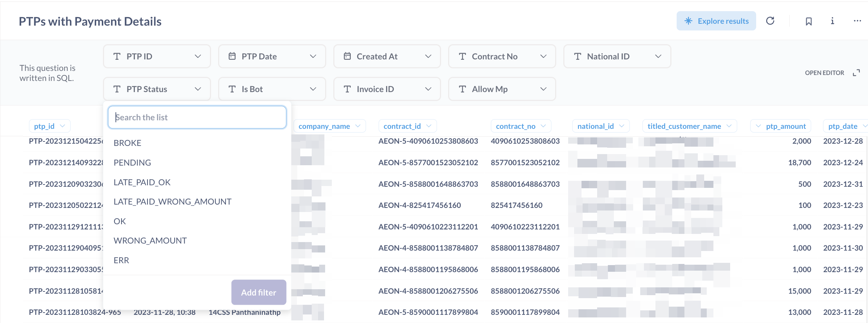Viewport: 868px width, 323px height.
Task: Expand the Allow Mp filter dropdown
Action: pyautogui.click(x=502, y=89)
